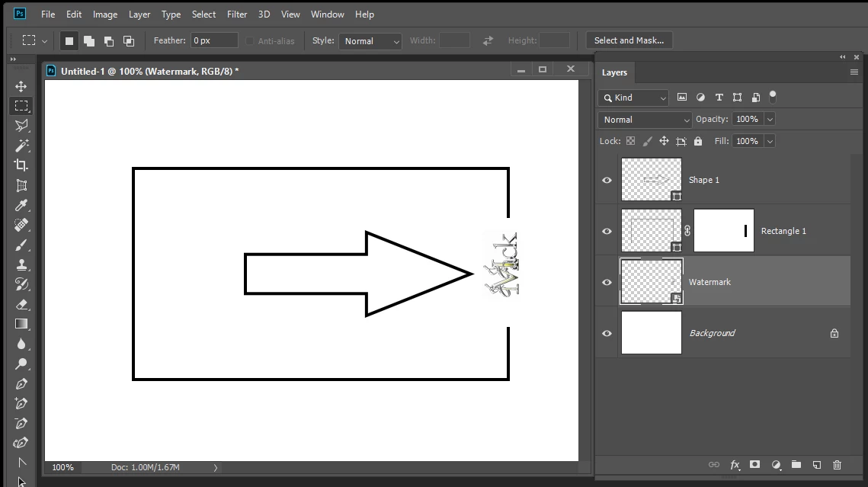The image size is (868, 487).
Task: Toggle visibility of Watermark layer
Action: coord(607,282)
